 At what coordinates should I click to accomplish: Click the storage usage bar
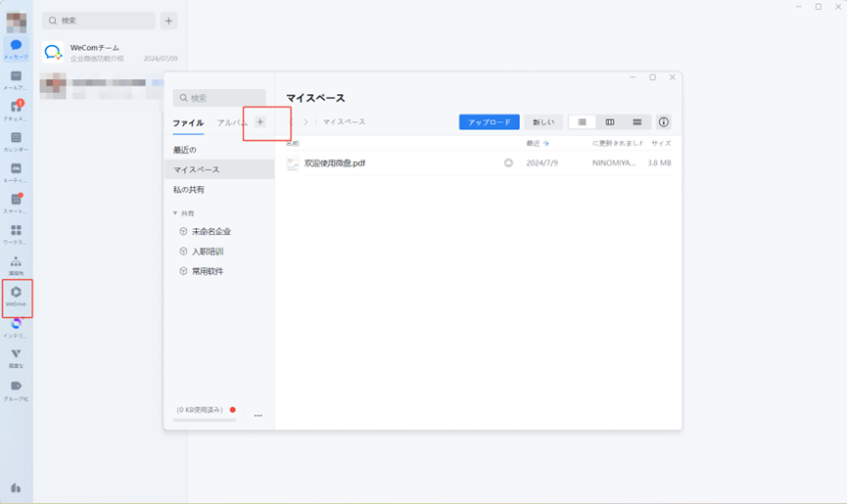(205, 420)
